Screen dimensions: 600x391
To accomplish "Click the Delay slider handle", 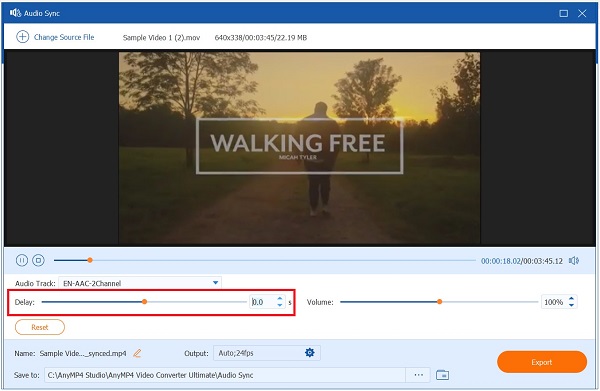I will click(145, 302).
